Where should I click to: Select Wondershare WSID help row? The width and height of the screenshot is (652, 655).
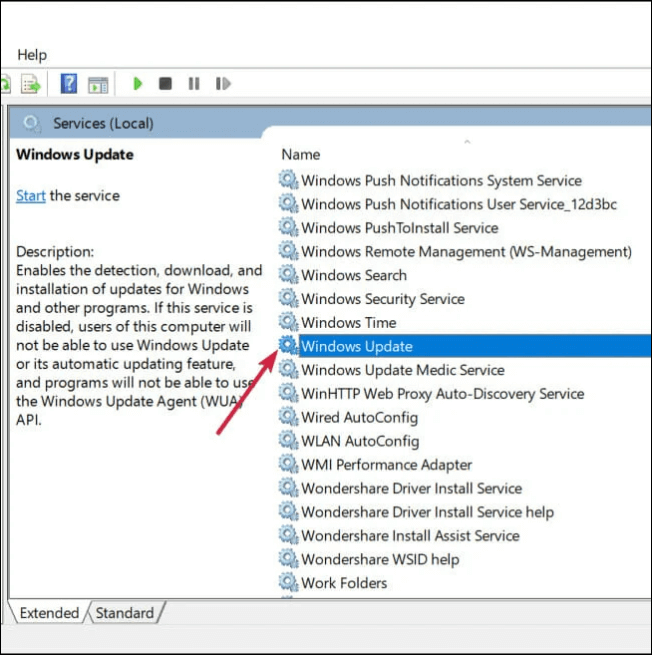(x=380, y=559)
